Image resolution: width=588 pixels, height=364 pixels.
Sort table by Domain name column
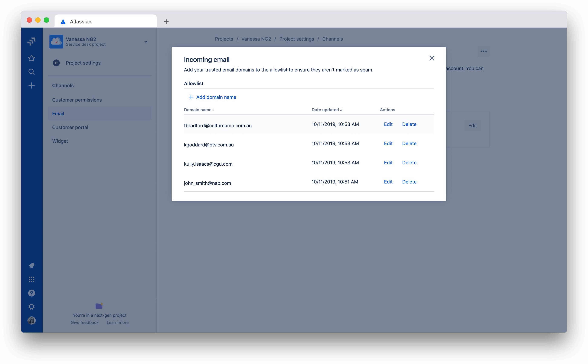[x=199, y=110]
